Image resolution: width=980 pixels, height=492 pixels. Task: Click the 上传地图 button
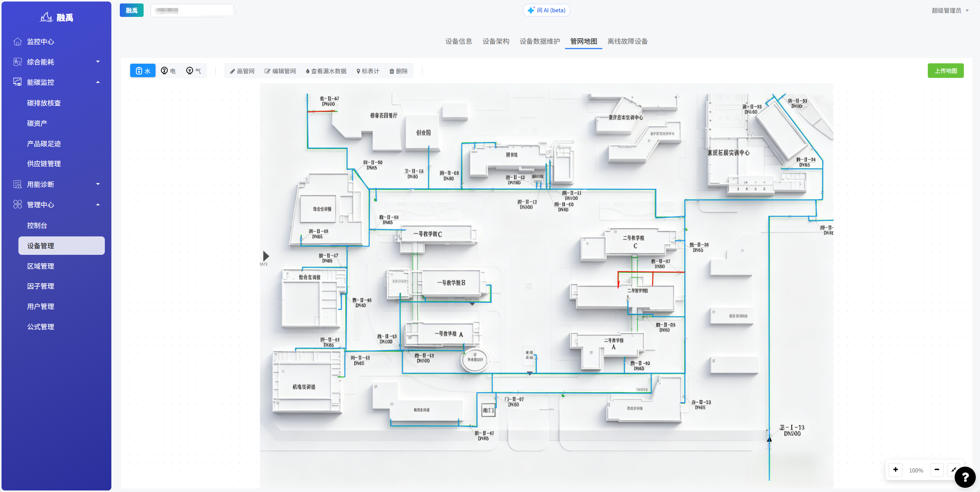pyautogui.click(x=945, y=71)
